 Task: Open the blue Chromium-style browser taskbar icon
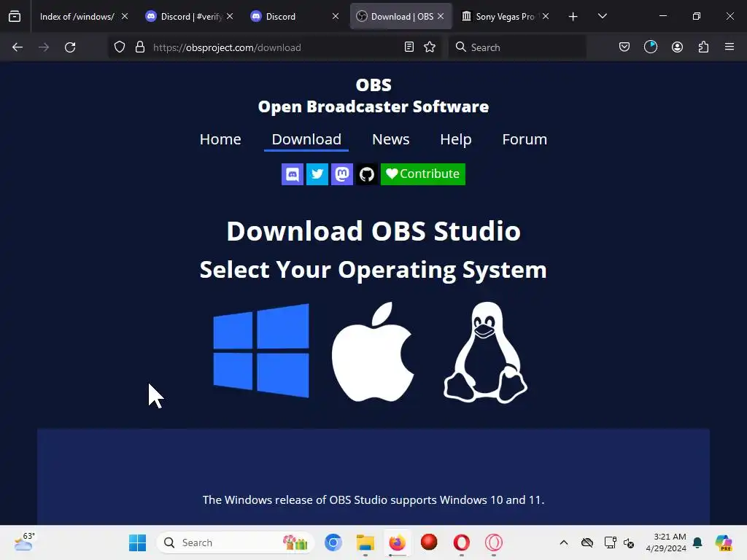(x=333, y=542)
